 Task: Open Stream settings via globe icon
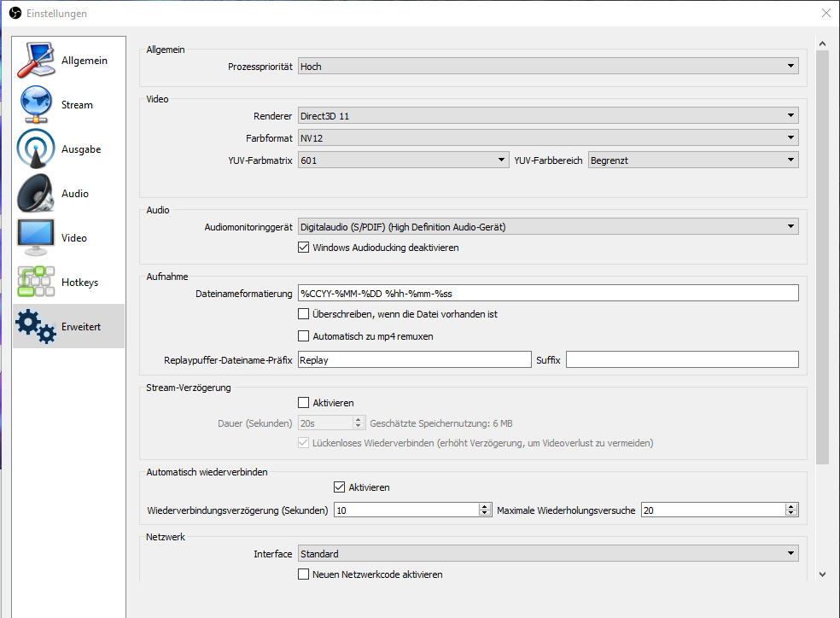[x=35, y=105]
